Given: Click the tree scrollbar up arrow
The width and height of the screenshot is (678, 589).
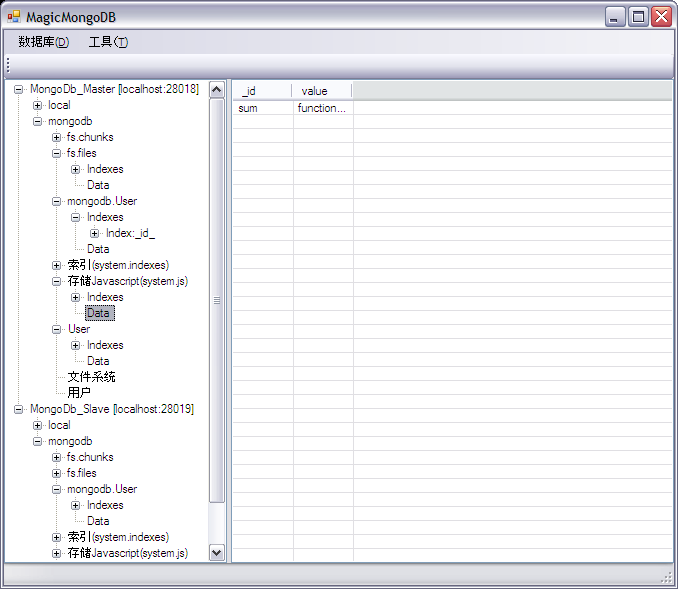Looking at the screenshot, I should point(217,90).
